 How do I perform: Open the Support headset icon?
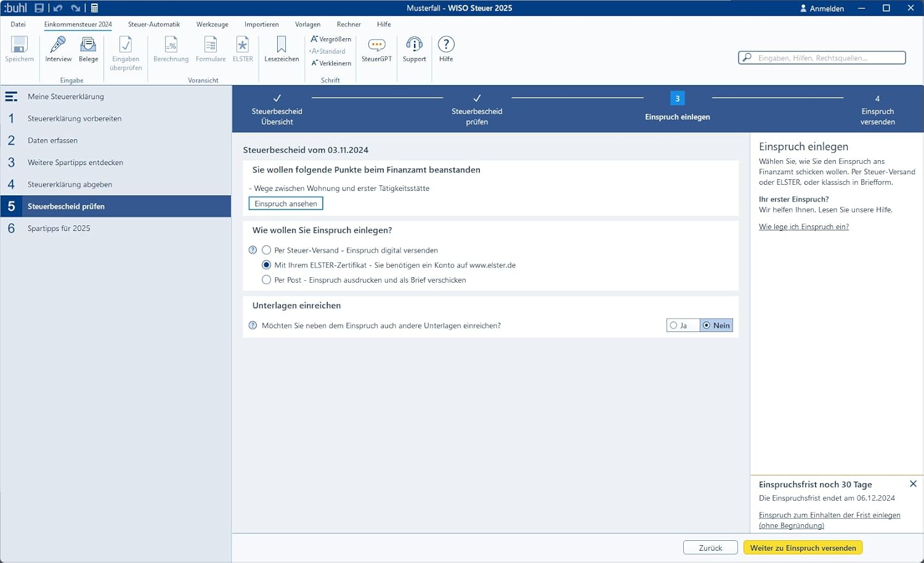(x=415, y=49)
